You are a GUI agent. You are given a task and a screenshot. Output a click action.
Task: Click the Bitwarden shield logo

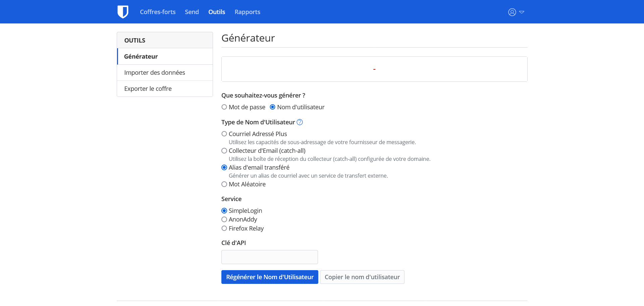coord(123,12)
